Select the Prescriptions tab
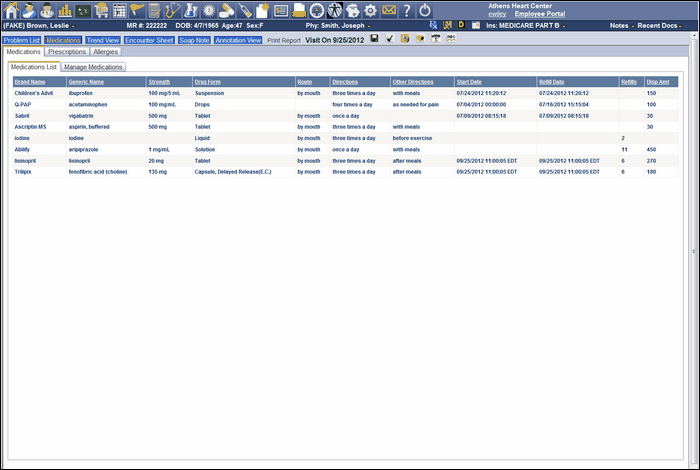This screenshot has height=470, width=700. point(67,52)
